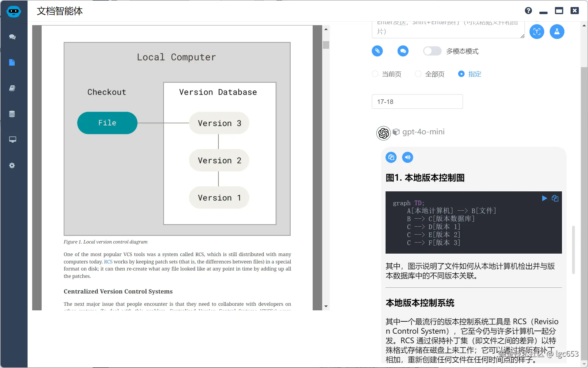Open the document file sidebar icon
This screenshot has height=368, width=588.
(x=12, y=63)
